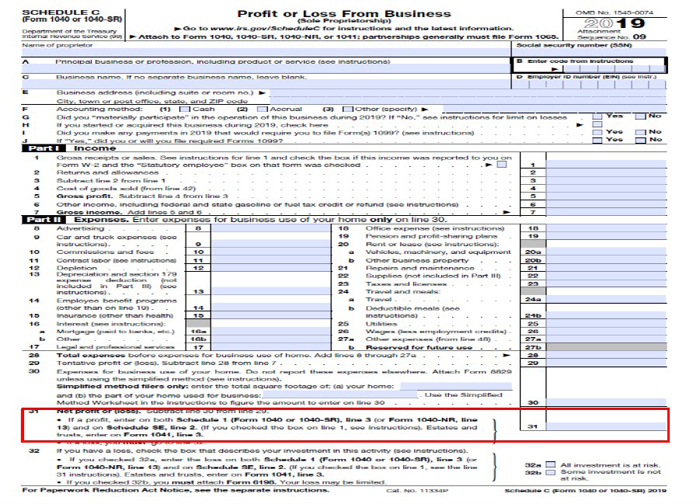Click the line 28 Total expenses field
Viewport: 700px width, 504px height.
click(x=607, y=355)
